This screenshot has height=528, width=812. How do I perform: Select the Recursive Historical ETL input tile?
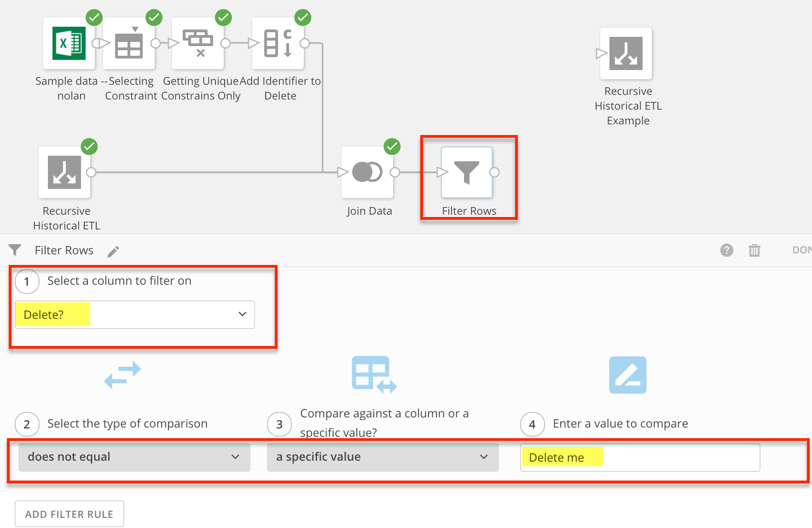click(x=64, y=172)
